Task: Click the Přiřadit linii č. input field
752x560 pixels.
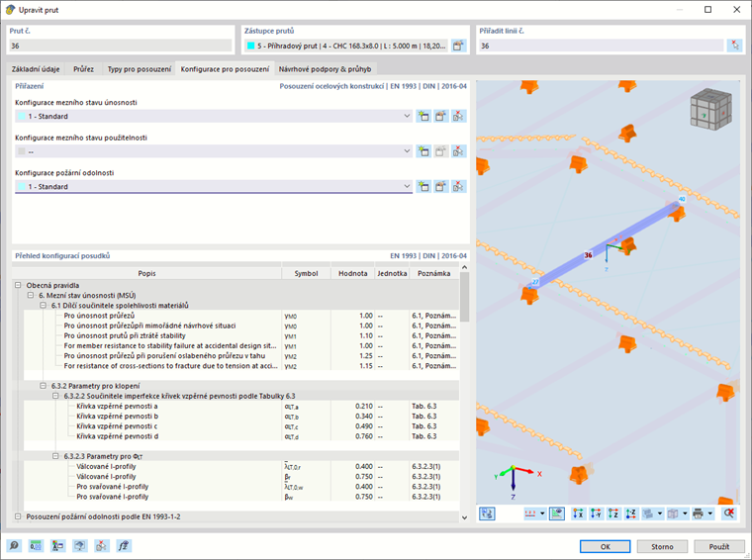Action: click(602, 47)
